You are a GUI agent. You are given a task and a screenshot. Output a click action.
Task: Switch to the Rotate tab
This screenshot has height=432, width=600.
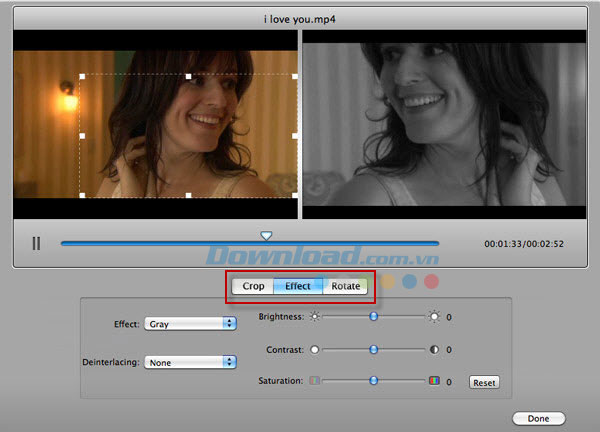345,286
